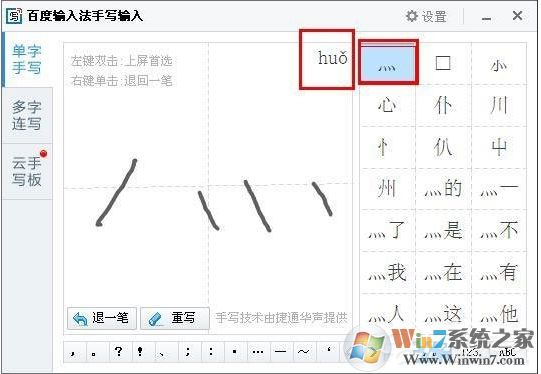
Task: Open the 设置 settings gear
Action: pos(426,16)
